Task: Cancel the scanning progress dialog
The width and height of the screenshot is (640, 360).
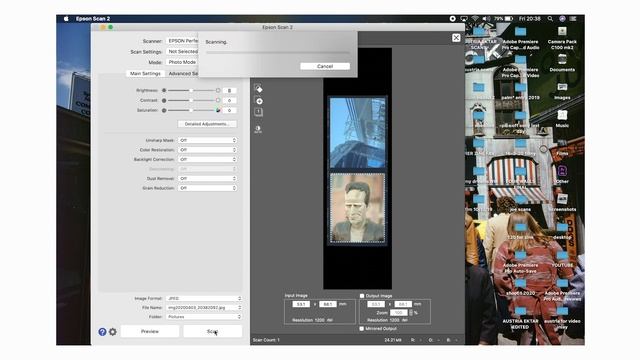Action: tap(325, 66)
